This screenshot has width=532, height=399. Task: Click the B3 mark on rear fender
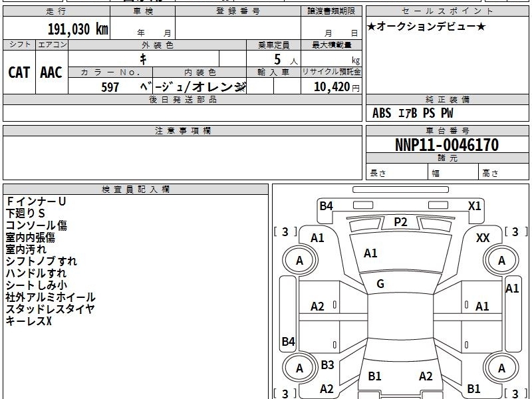coord(327,364)
